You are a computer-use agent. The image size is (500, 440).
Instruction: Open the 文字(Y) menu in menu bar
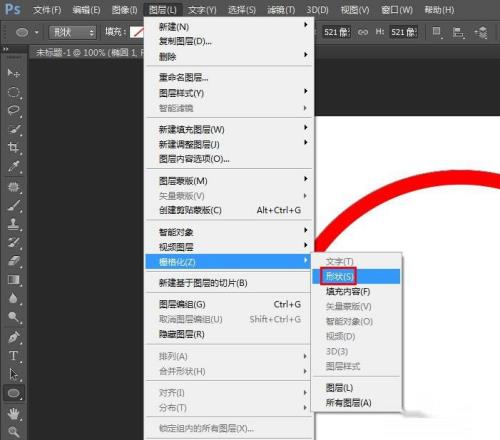tap(202, 10)
